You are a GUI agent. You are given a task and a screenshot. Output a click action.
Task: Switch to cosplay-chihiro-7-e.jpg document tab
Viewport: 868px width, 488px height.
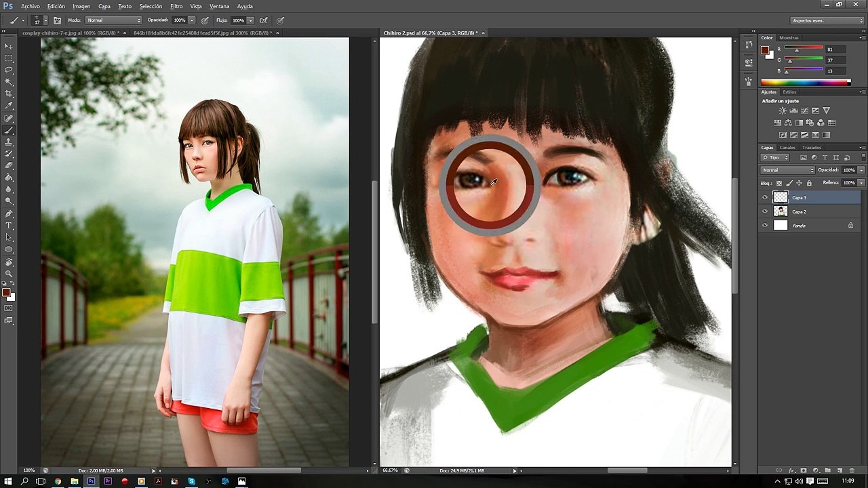click(x=71, y=33)
